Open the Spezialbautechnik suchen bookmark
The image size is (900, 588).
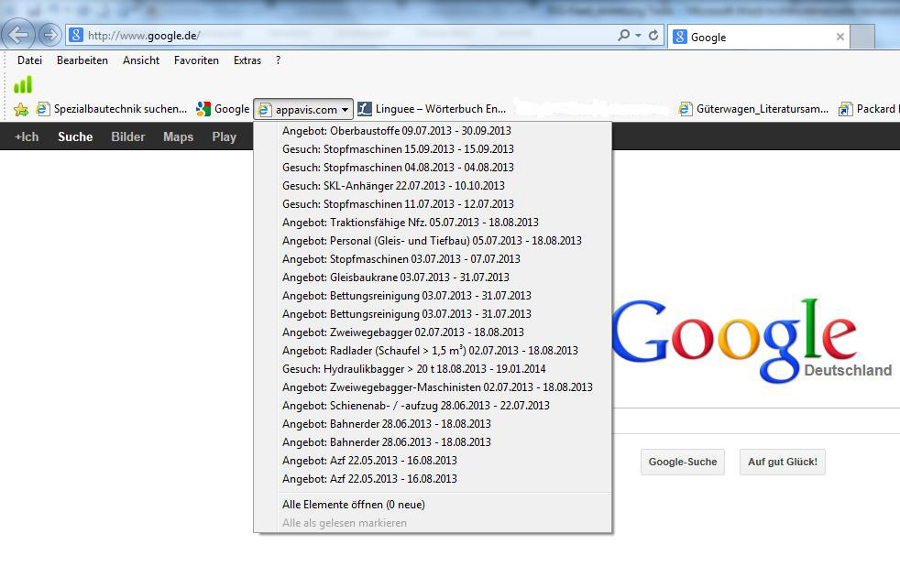[x=111, y=109]
